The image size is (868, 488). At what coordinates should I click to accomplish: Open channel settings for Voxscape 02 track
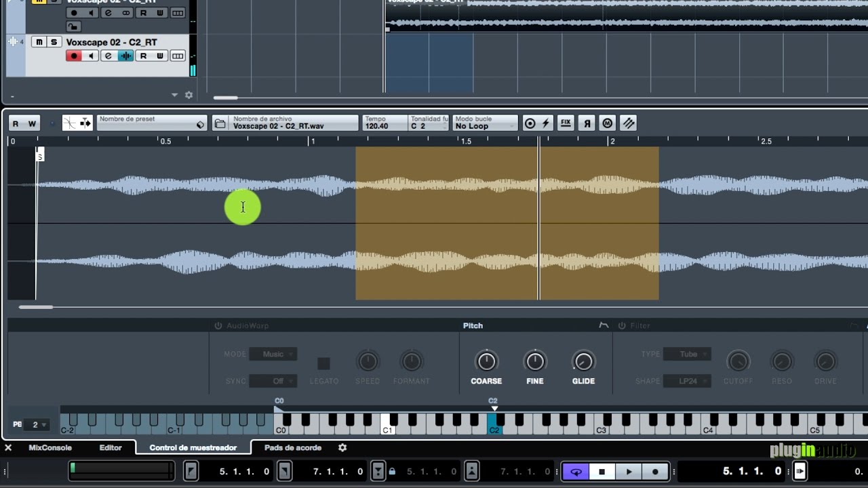pyautogui.click(x=108, y=56)
